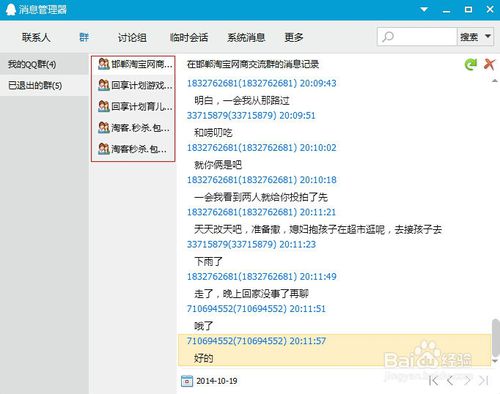500x394 pixels.
Task: Click the scrollbar up arrow
Action: pyautogui.click(x=495, y=81)
